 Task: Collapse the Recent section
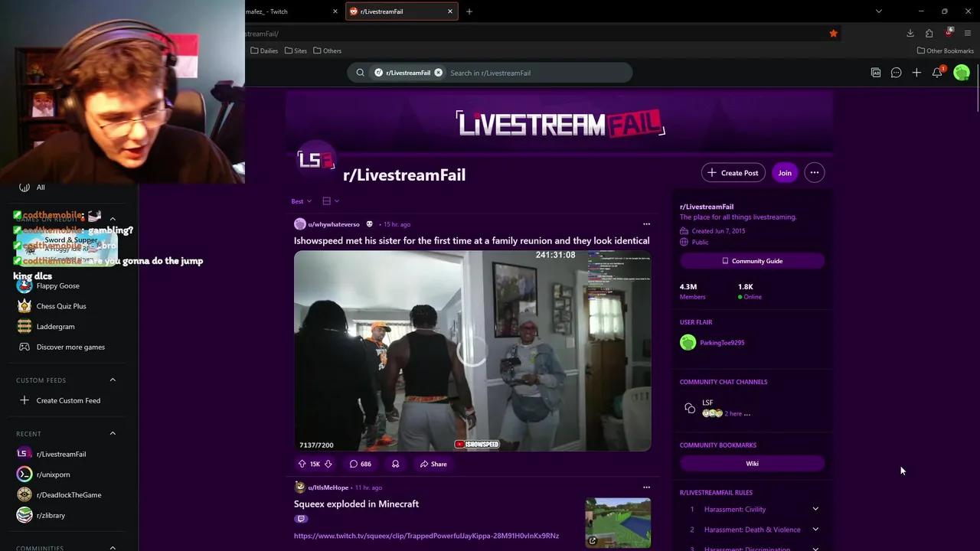click(113, 433)
